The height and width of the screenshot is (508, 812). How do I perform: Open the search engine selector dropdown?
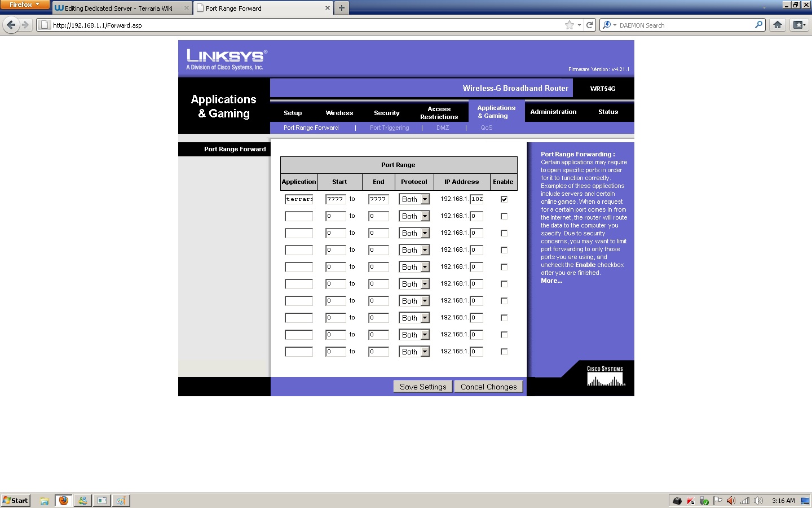(x=610, y=25)
